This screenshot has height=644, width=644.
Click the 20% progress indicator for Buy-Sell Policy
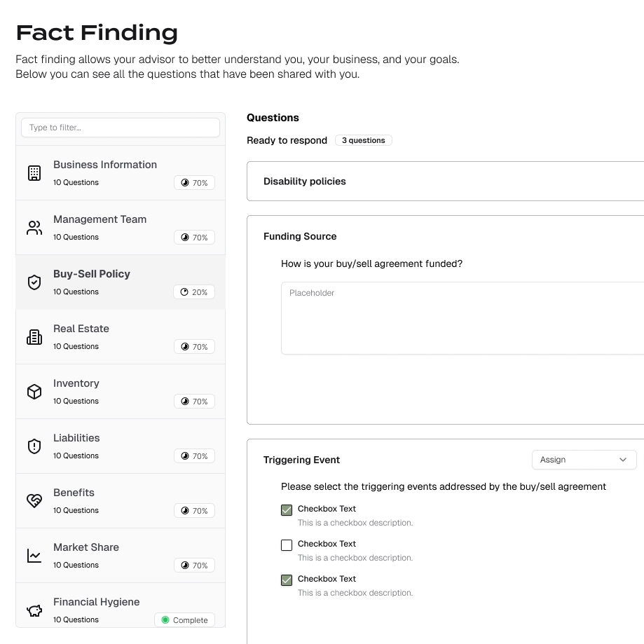coord(194,292)
